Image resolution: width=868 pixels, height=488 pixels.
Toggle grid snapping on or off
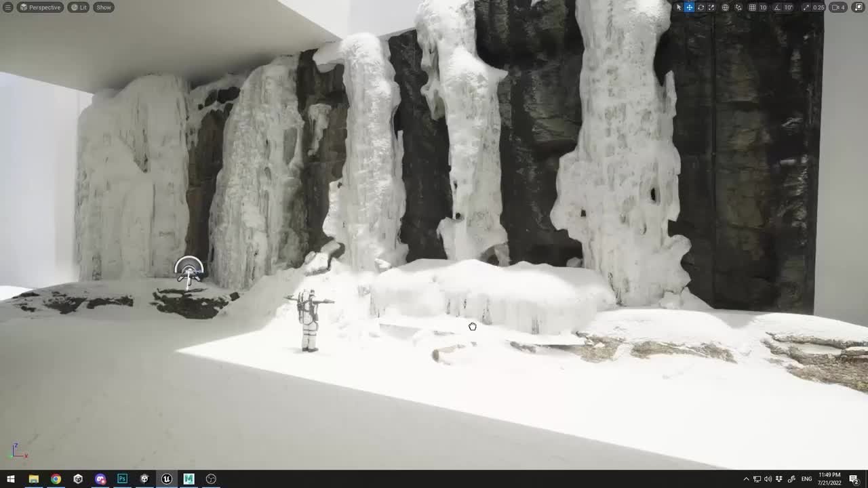click(752, 7)
